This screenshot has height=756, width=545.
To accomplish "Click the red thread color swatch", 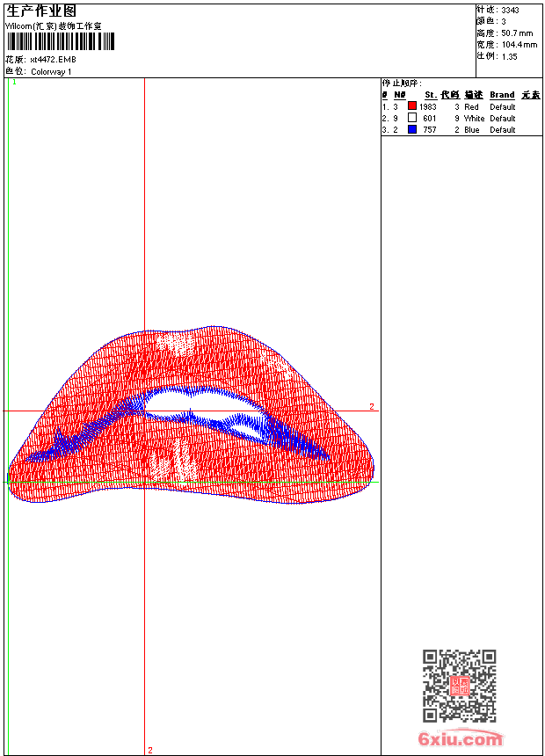I will [x=412, y=106].
